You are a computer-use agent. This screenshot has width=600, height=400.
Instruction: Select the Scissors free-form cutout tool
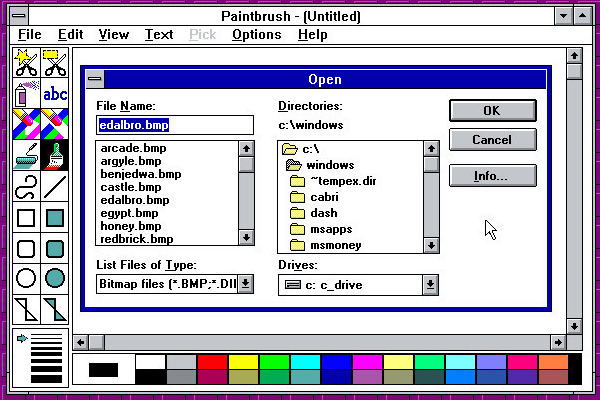(26, 63)
